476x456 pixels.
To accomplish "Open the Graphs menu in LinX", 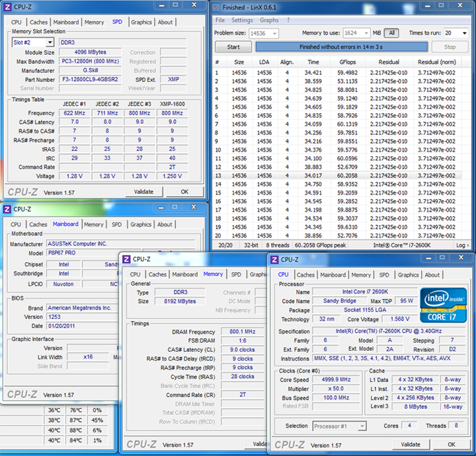I will 269,20.
